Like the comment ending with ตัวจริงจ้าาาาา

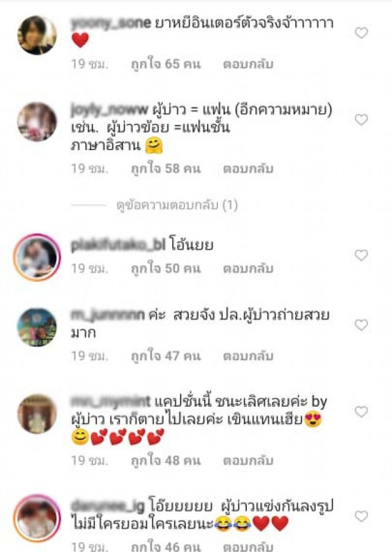click(361, 33)
